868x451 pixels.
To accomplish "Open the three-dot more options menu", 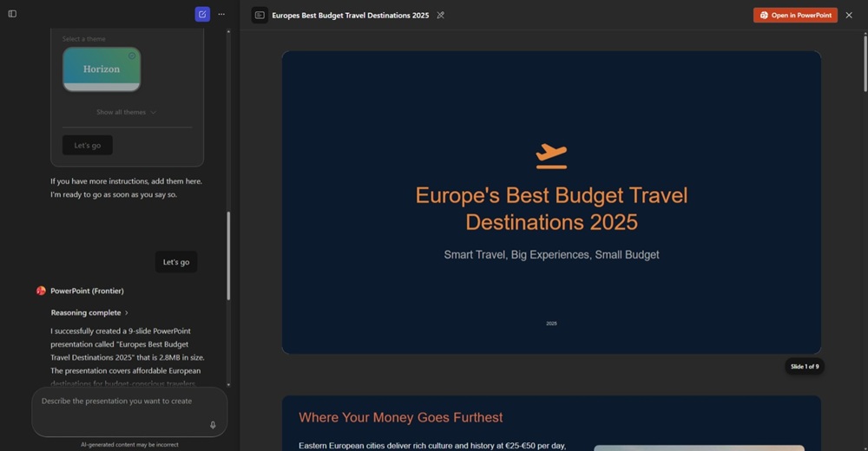I will (221, 14).
